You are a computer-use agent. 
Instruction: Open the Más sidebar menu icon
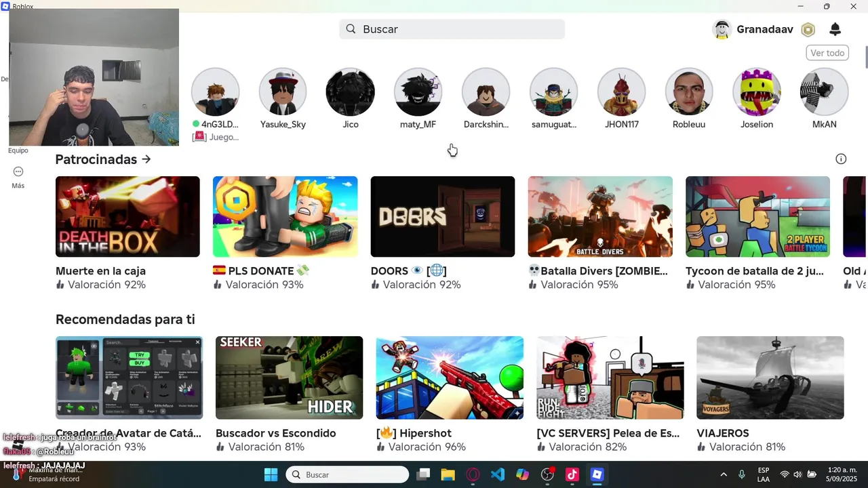coord(18,172)
